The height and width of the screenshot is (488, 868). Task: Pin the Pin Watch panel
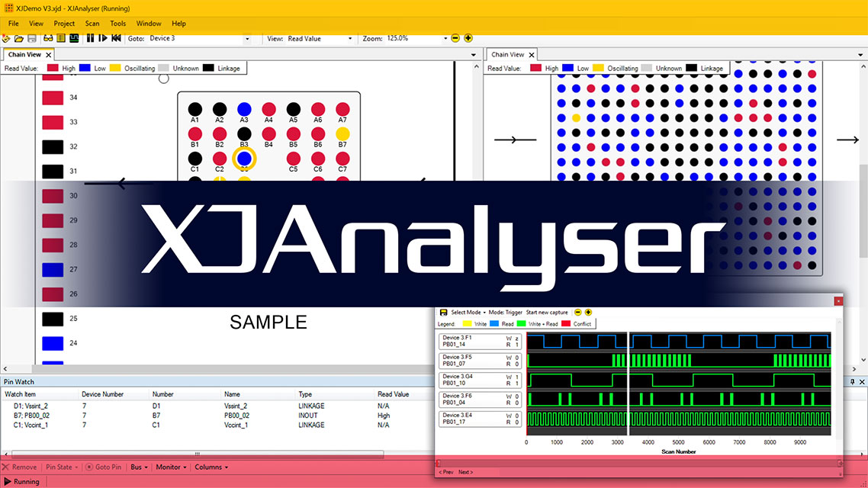coord(853,382)
